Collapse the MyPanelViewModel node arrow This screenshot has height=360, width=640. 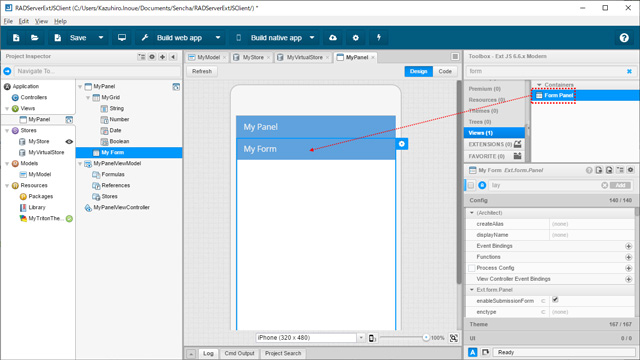pyautogui.click(x=80, y=164)
